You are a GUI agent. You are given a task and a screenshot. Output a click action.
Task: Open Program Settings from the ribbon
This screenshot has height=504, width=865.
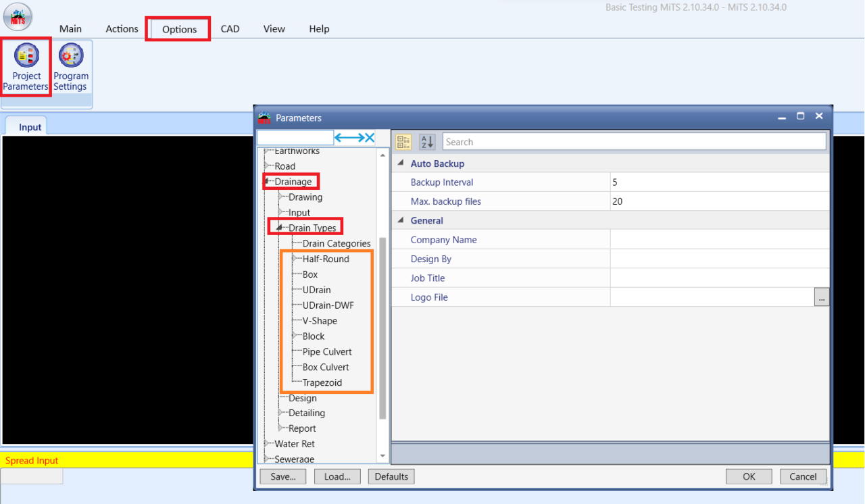click(x=70, y=68)
